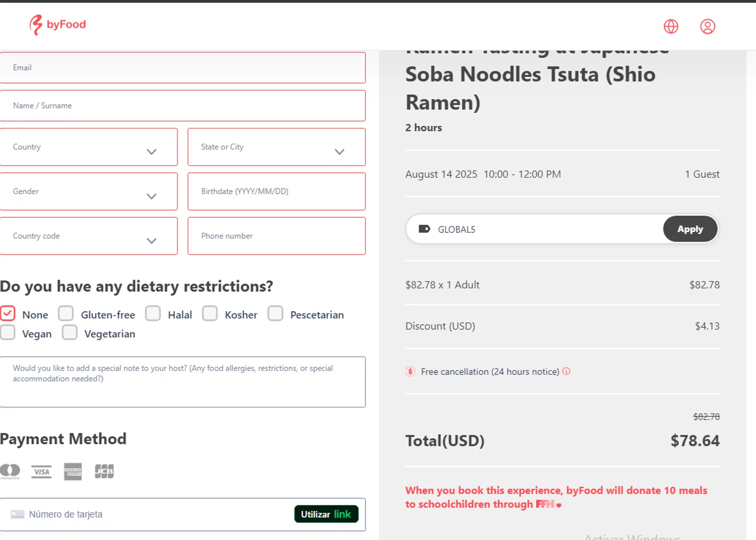The height and width of the screenshot is (540, 756).
Task: Click the JCB payment logo
Action: 104,471
